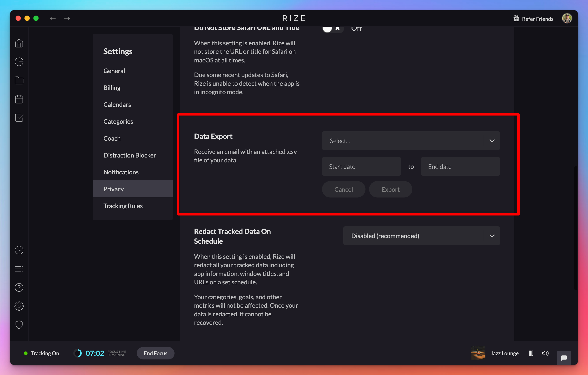The height and width of the screenshot is (375, 588).
Task: Click the vertical scrollbar of settings content
Action: [x=576, y=228]
